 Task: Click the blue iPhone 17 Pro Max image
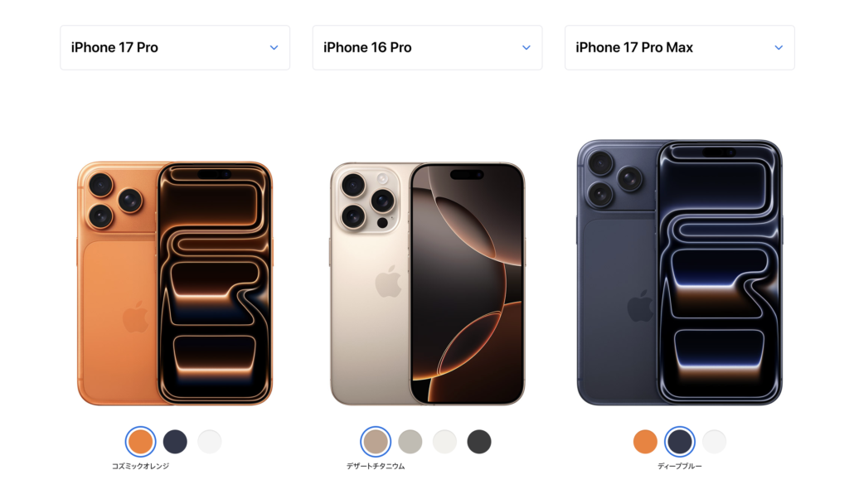point(680,272)
